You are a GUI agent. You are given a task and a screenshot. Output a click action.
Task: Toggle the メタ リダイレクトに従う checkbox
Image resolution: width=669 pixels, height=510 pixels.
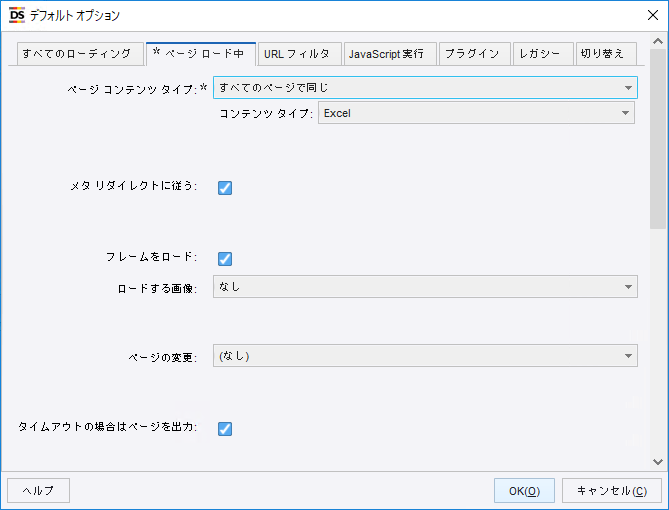[x=225, y=187]
